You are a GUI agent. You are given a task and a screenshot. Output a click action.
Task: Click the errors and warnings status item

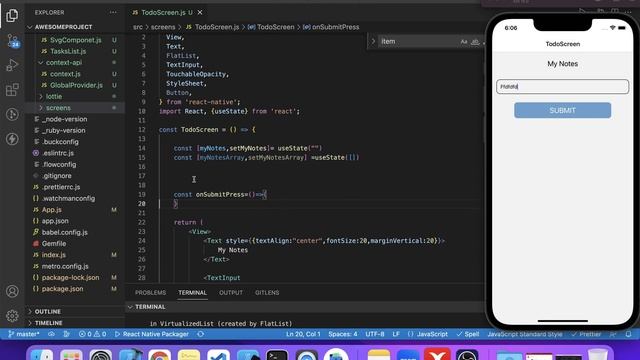(92, 334)
